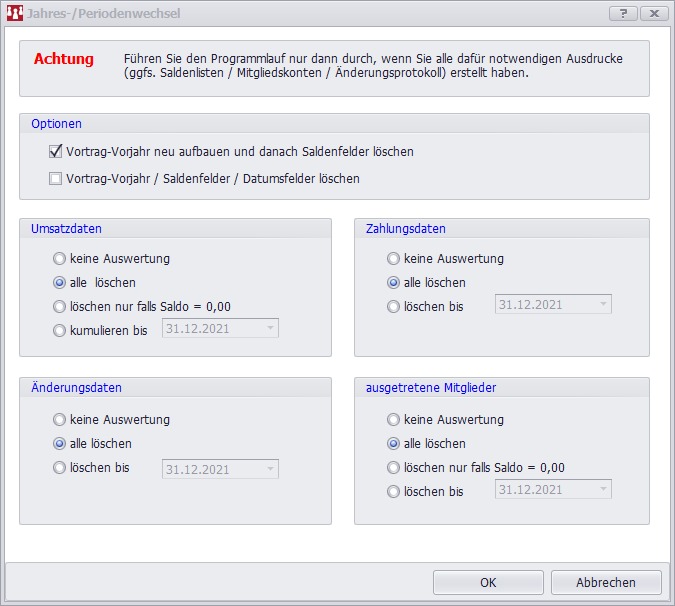The image size is (675, 606).
Task: Click the application icon in title bar
Action: tap(14, 14)
